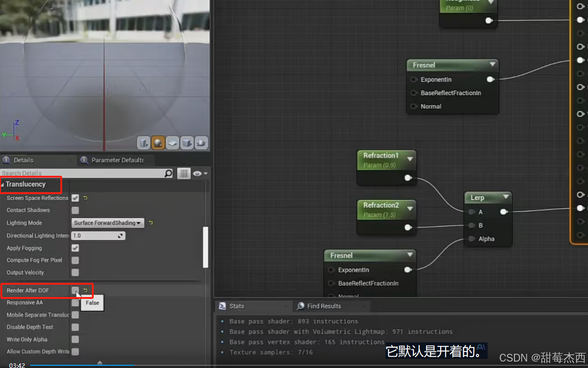Image resolution: width=588 pixels, height=368 pixels.
Task: Click the Lerp node's output pin
Action: [503, 212]
